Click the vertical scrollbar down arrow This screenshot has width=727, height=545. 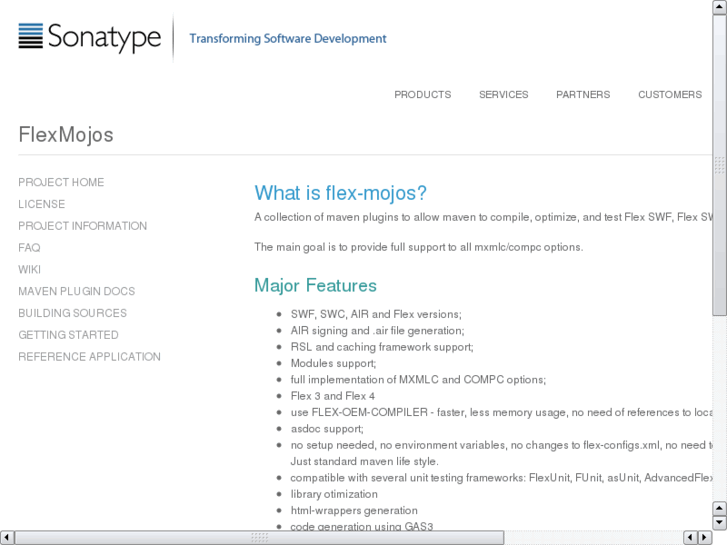[720, 523]
